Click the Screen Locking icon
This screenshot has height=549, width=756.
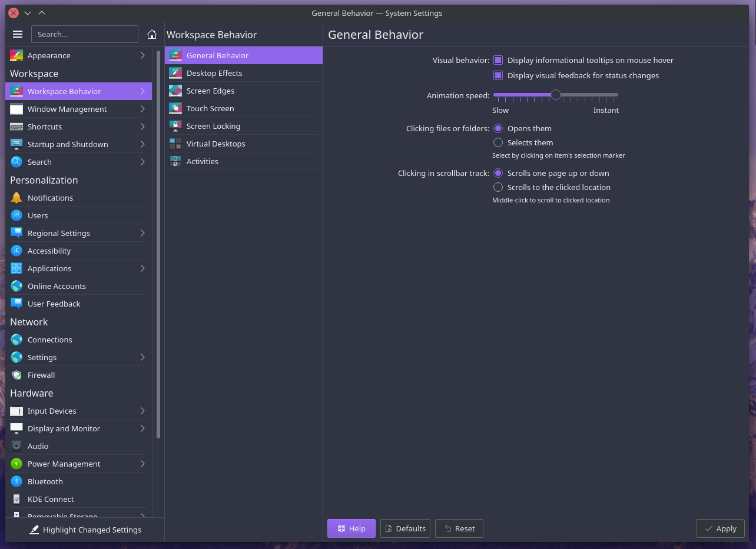point(175,126)
